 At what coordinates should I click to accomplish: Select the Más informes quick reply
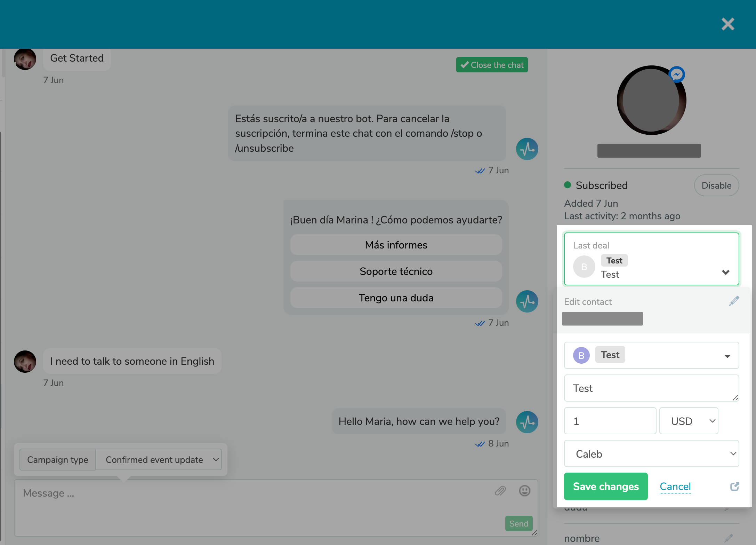click(x=396, y=245)
